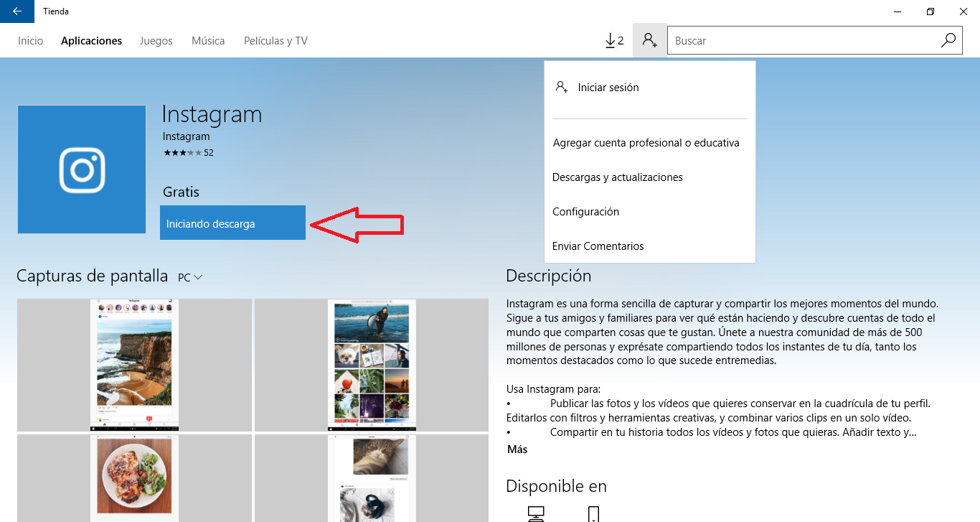Go to the Música tab
The height and width of the screenshot is (522, 980).
208,41
